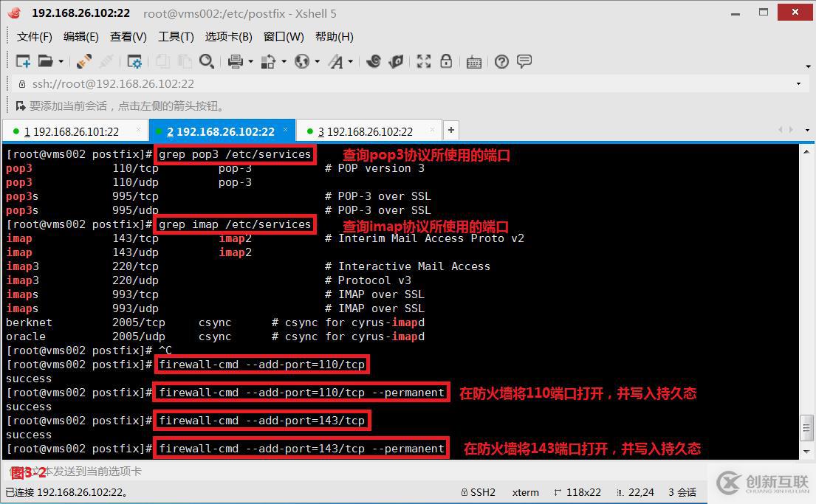Open the tab list dropdown arrow
The width and height of the screenshot is (816, 504).
[x=807, y=130]
